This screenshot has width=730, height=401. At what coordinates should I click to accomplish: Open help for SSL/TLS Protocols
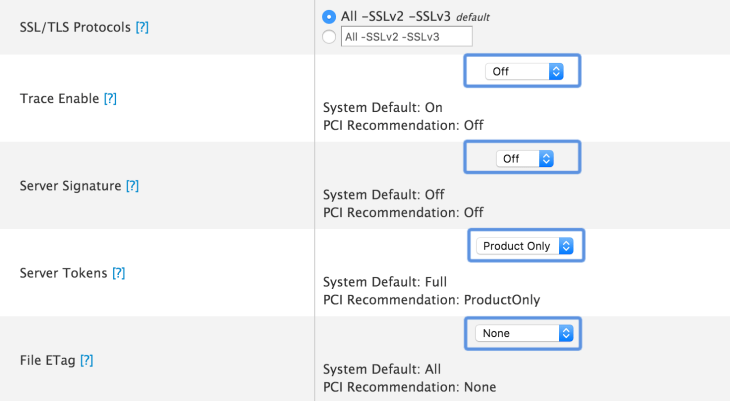click(x=142, y=27)
